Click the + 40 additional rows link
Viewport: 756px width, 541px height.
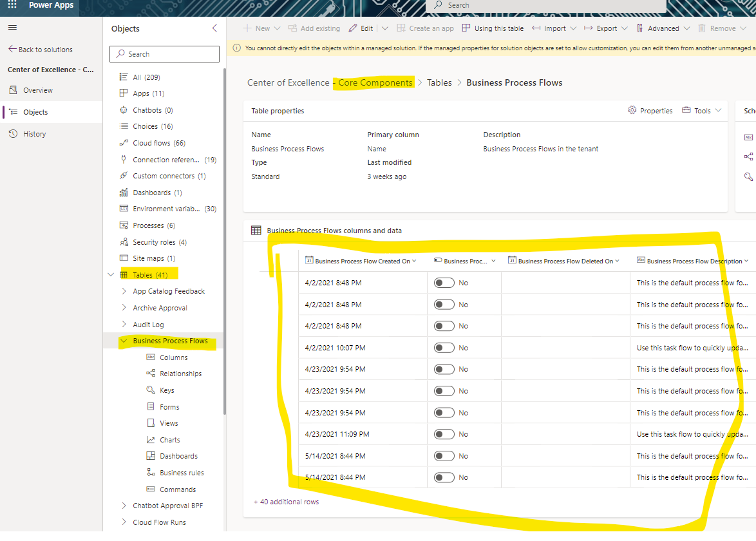(286, 501)
